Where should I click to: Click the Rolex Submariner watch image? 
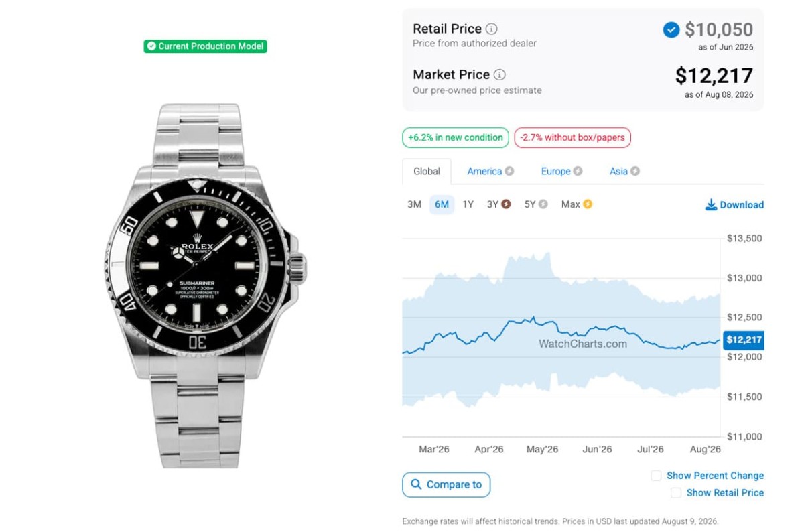(x=206, y=285)
